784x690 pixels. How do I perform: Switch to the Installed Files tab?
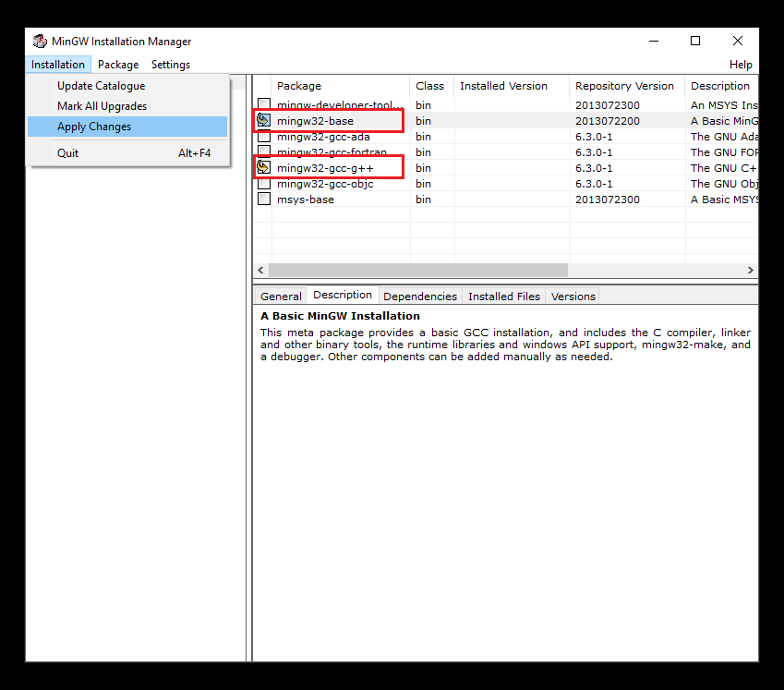pyautogui.click(x=504, y=296)
